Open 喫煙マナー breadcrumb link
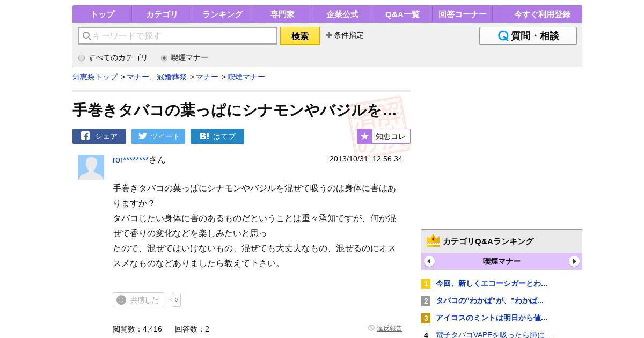This screenshot has width=644, height=338. point(246,77)
